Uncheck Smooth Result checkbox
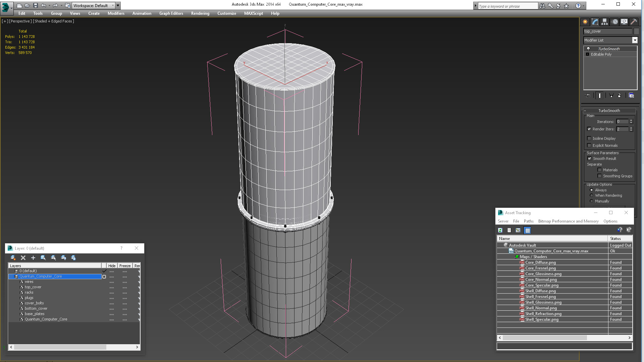644x362 pixels. 589,159
